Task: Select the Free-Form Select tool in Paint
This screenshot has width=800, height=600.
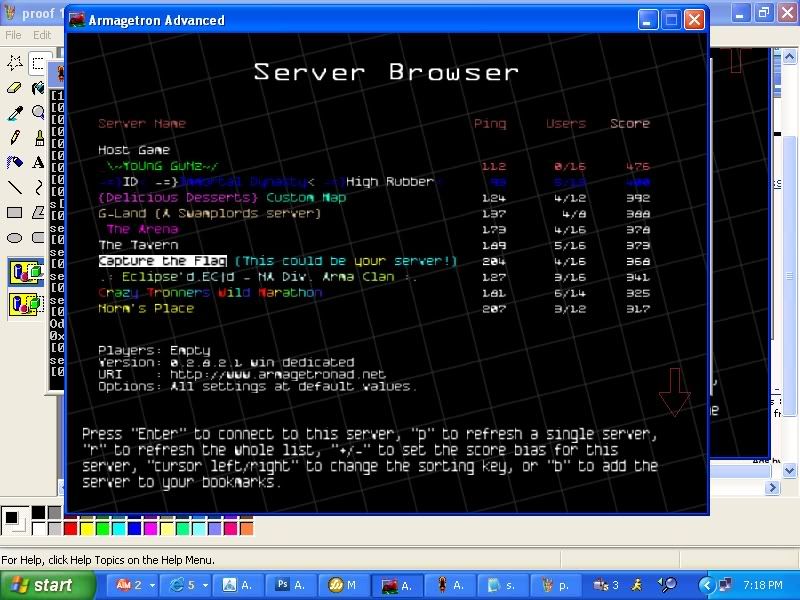Action: click(x=14, y=63)
